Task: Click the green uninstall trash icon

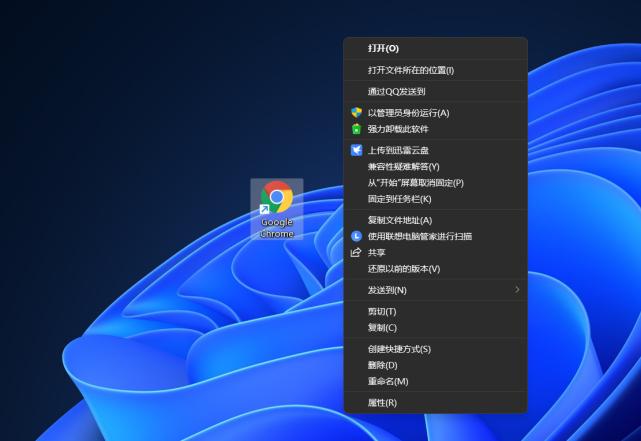Action: 356,129
